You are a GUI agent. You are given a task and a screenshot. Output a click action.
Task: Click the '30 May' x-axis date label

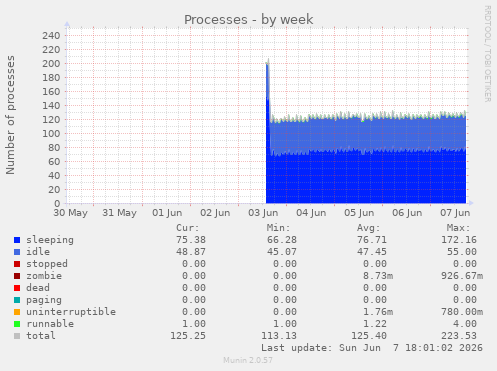point(70,213)
